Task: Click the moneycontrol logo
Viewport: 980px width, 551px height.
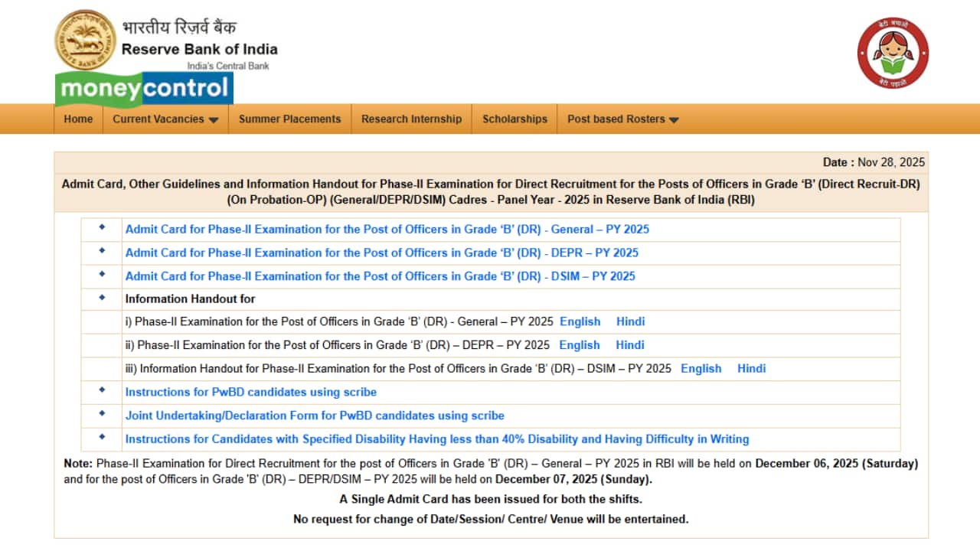Action: (144, 90)
